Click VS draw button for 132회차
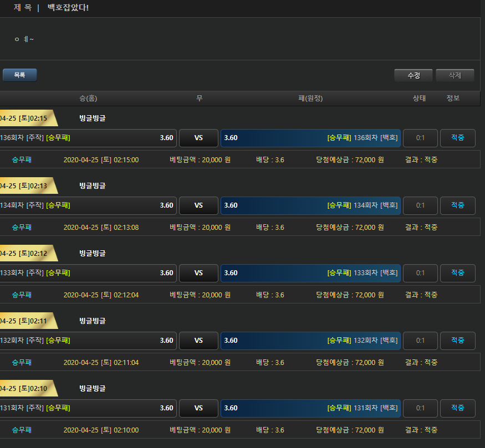The image size is (485, 448). pos(198,341)
